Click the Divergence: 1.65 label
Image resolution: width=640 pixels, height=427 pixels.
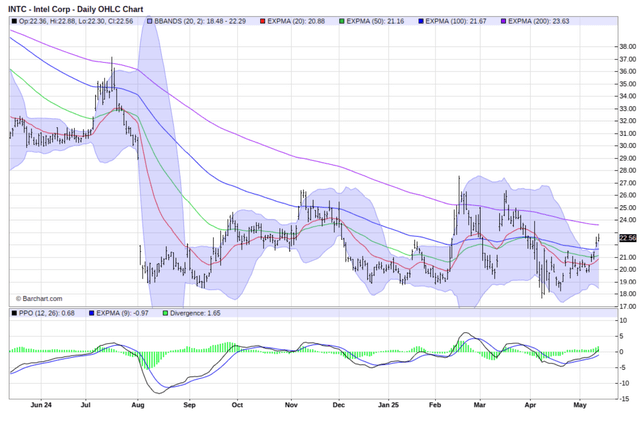(x=195, y=313)
